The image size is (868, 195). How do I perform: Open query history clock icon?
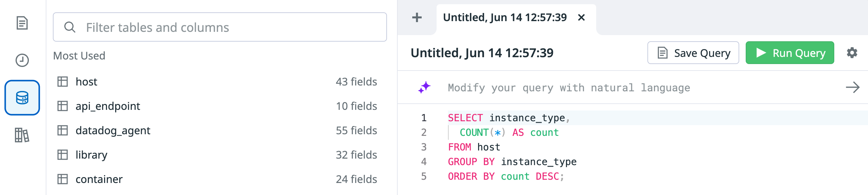[x=22, y=60]
